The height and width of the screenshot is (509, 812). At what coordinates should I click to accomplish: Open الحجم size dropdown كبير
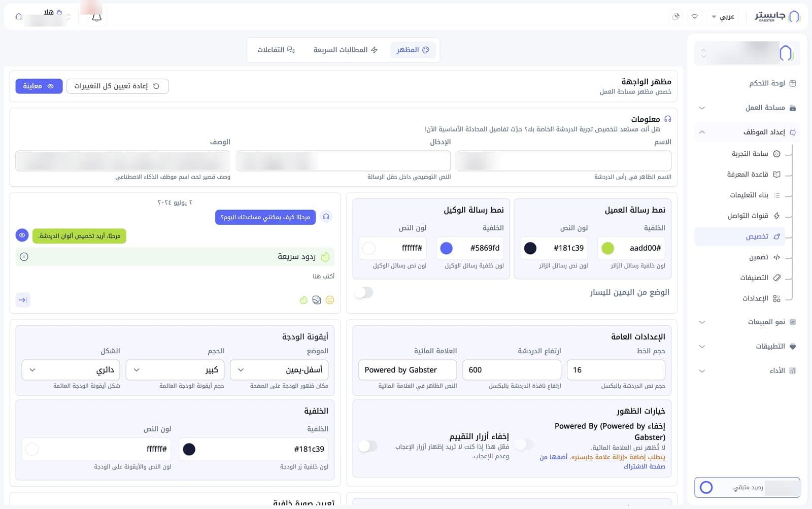click(175, 370)
